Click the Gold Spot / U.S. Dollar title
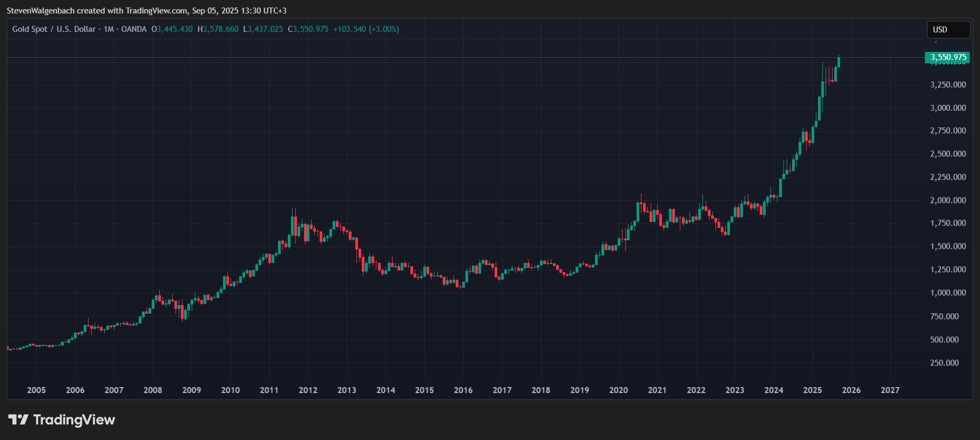The width and height of the screenshot is (980, 440). pos(53,29)
